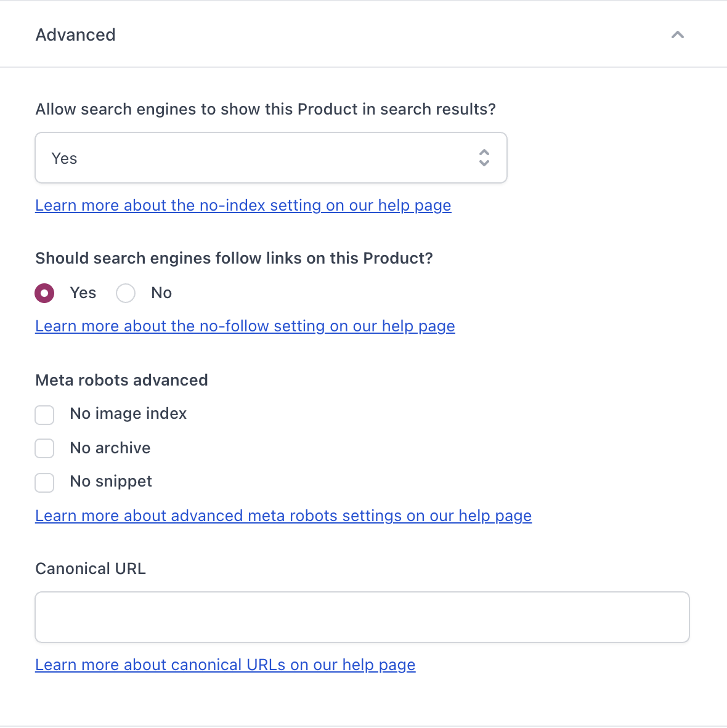The width and height of the screenshot is (727, 728).
Task: Open the advanced meta robots help page link
Action: 283,516
